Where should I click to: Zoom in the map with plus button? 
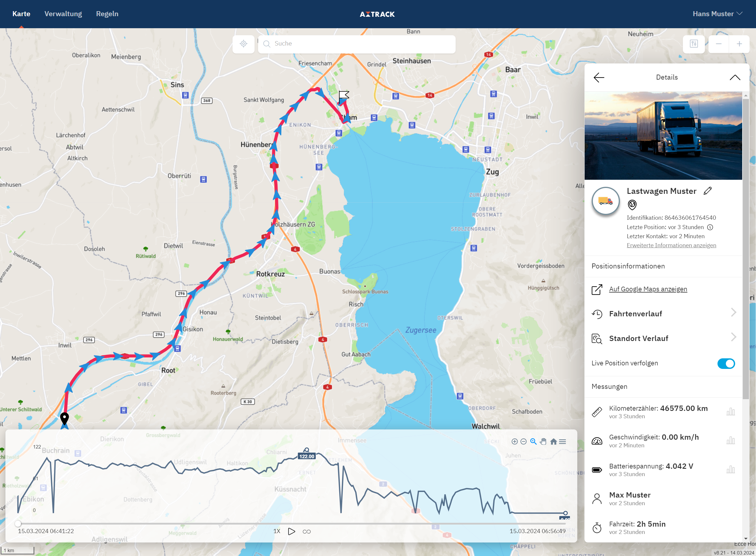(739, 44)
